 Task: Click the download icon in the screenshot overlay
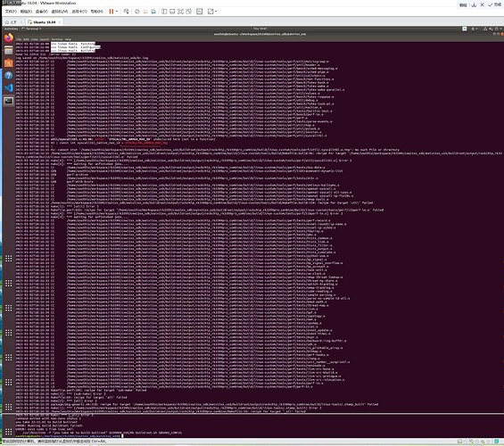coord(474,5)
